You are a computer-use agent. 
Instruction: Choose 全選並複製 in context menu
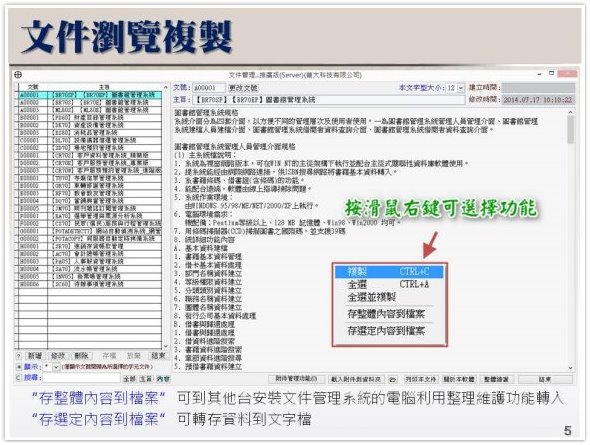click(x=389, y=297)
